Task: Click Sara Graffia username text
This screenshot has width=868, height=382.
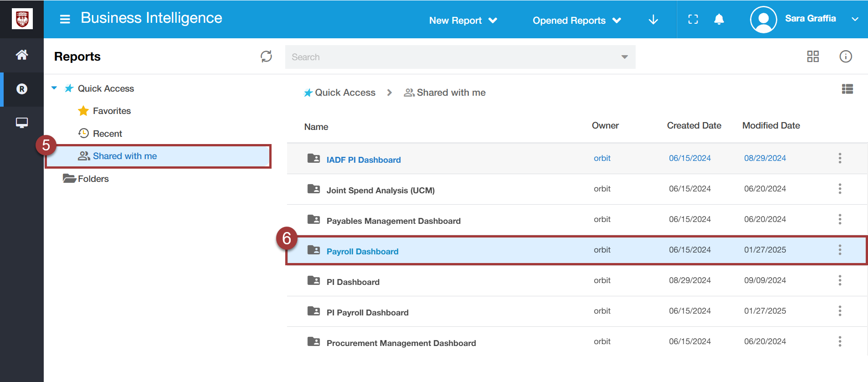Action: [810, 19]
